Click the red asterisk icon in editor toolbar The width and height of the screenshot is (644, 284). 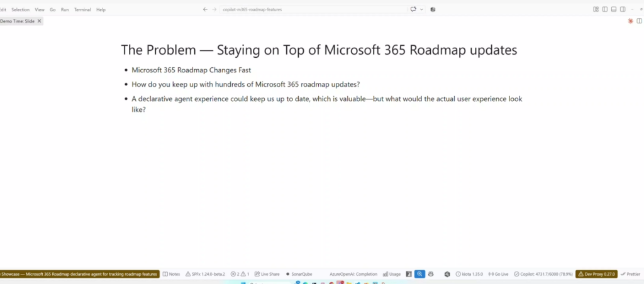630,21
